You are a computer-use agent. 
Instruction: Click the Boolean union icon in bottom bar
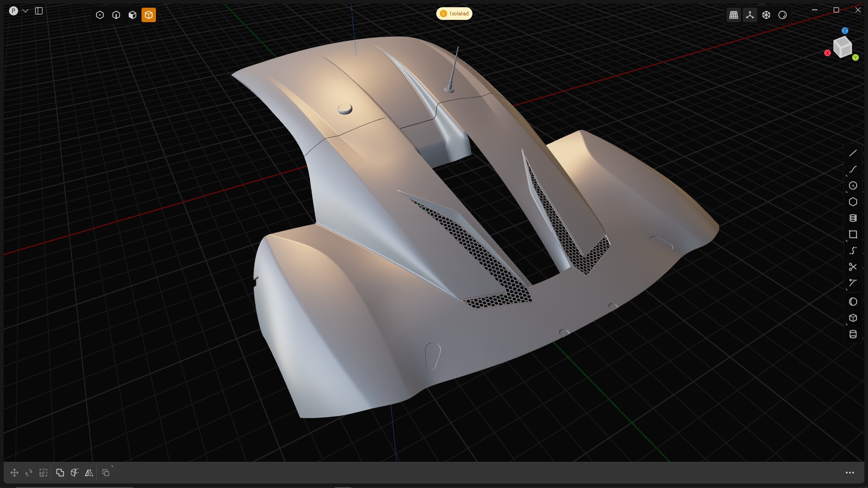tap(60, 473)
